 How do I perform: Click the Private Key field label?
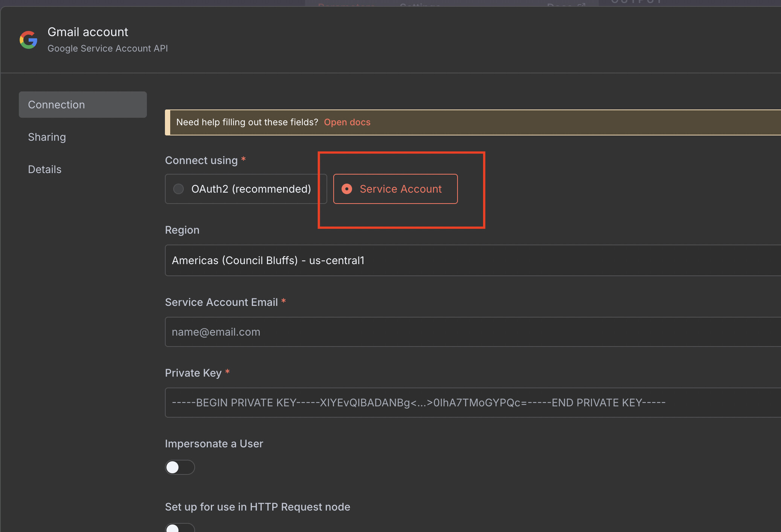pos(193,373)
